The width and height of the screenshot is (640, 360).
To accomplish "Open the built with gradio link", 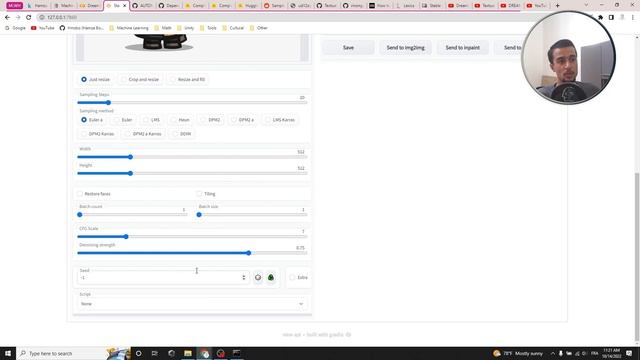I will (x=329, y=335).
